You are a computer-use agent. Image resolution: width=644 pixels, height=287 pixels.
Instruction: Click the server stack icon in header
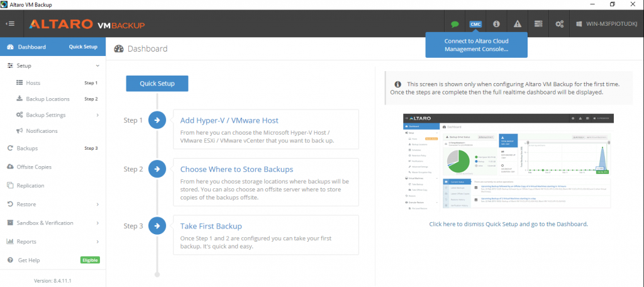pyautogui.click(x=538, y=25)
